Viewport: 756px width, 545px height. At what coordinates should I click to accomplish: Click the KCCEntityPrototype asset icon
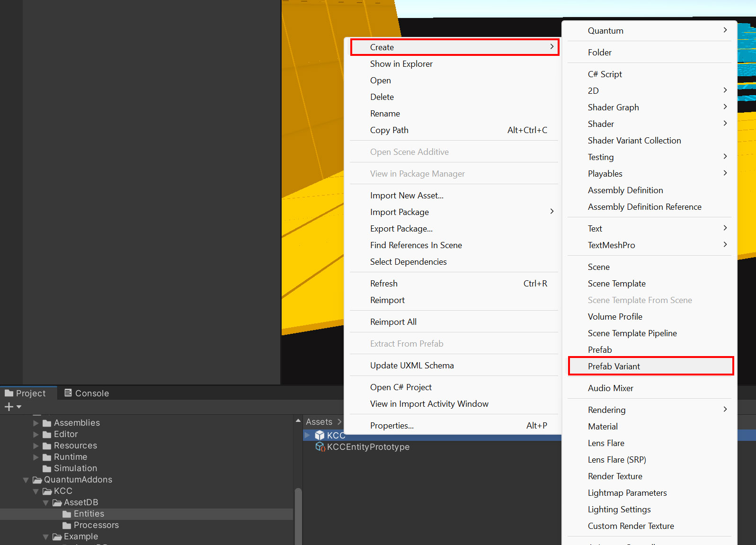[320, 447]
